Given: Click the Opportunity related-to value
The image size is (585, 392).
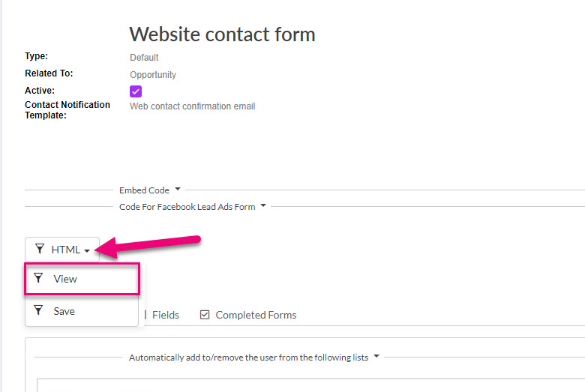Looking at the screenshot, I should (153, 75).
